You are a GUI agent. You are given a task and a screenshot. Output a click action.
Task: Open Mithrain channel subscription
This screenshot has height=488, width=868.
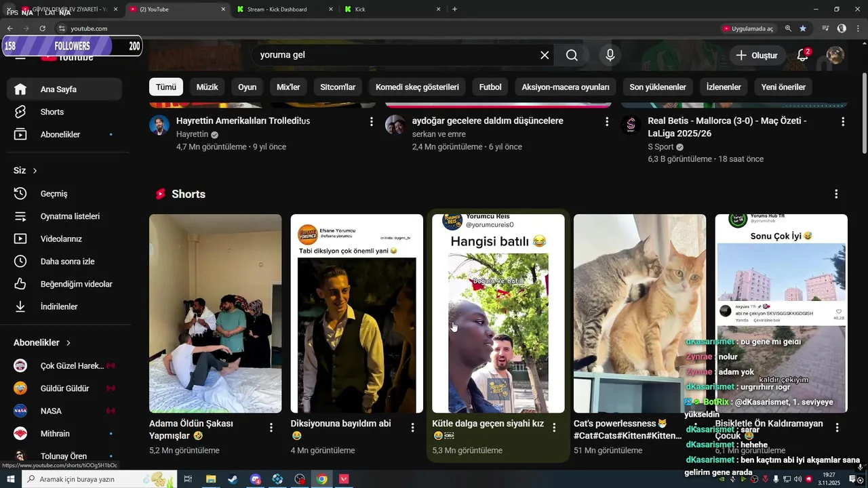[64, 434]
